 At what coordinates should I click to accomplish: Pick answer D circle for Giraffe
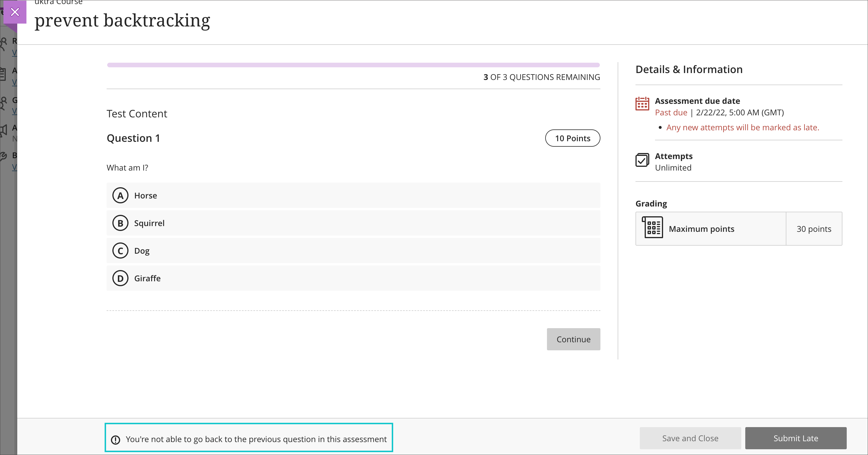(x=120, y=278)
